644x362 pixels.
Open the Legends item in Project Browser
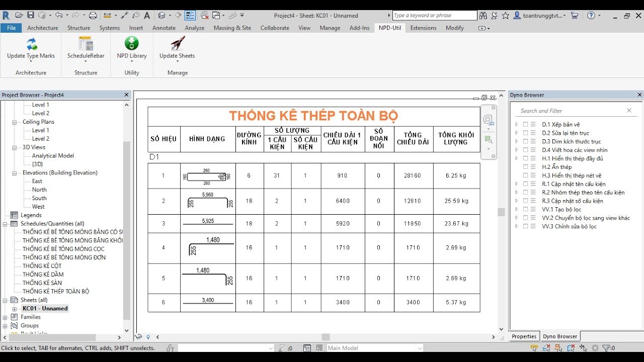(x=31, y=215)
